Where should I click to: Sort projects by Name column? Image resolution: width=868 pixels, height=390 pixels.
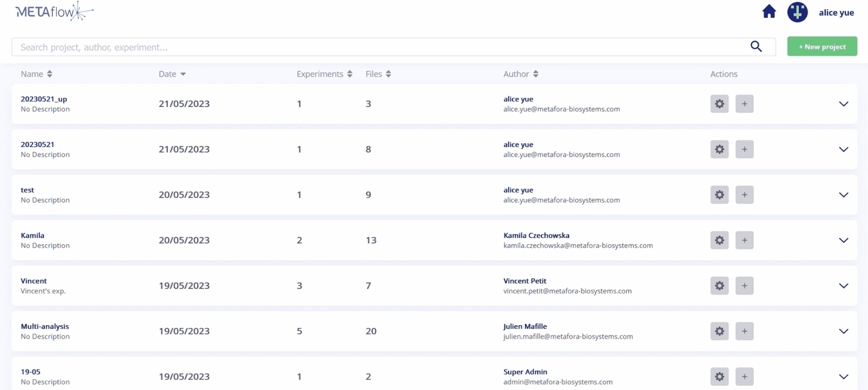(x=36, y=74)
